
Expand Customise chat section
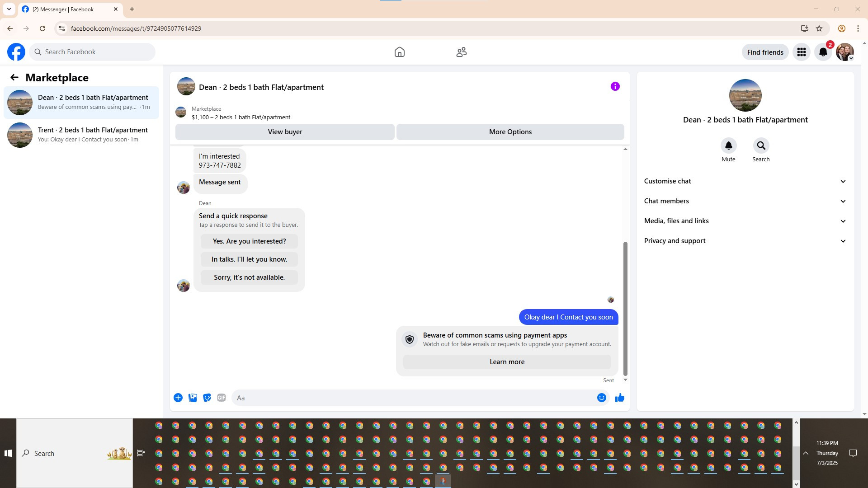pos(745,181)
